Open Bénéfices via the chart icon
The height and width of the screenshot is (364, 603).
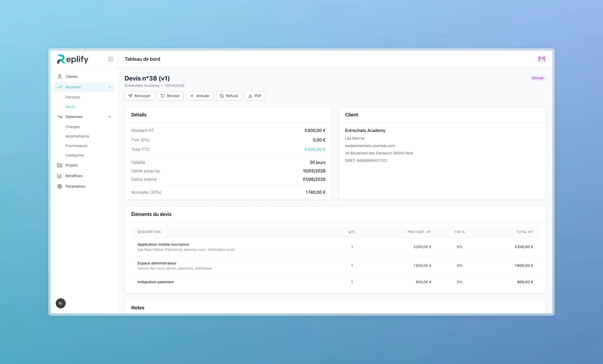click(x=59, y=176)
